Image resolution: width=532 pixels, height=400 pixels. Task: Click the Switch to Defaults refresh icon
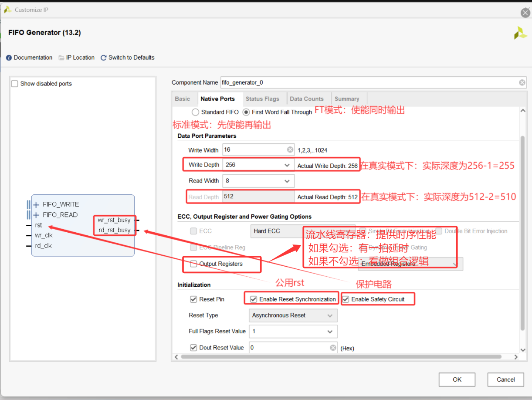point(104,58)
